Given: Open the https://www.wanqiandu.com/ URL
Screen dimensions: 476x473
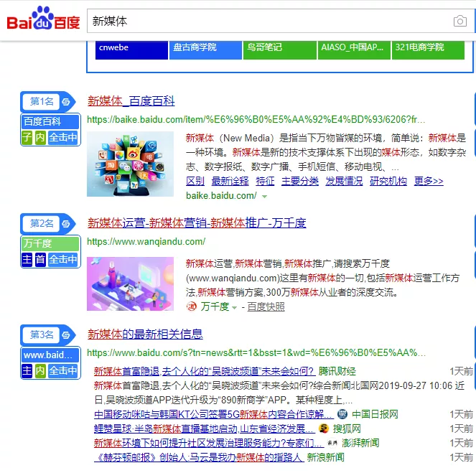Looking at the screenshot, I should pos(146,241).
